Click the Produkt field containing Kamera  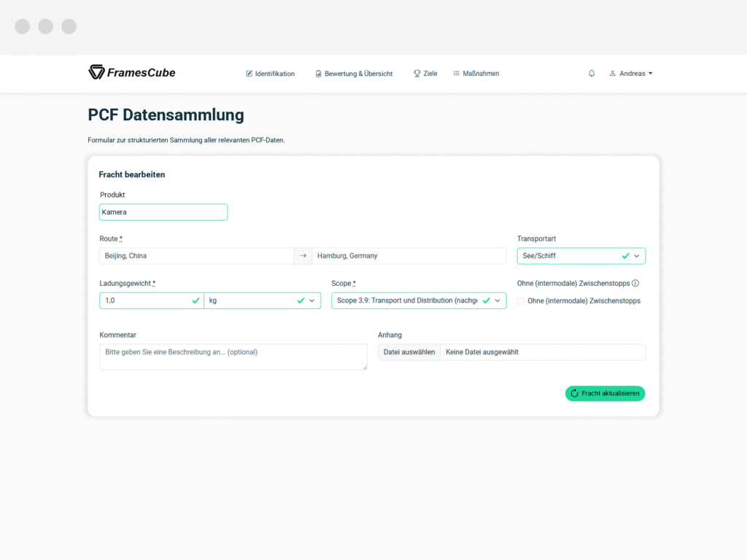(163, 212)
